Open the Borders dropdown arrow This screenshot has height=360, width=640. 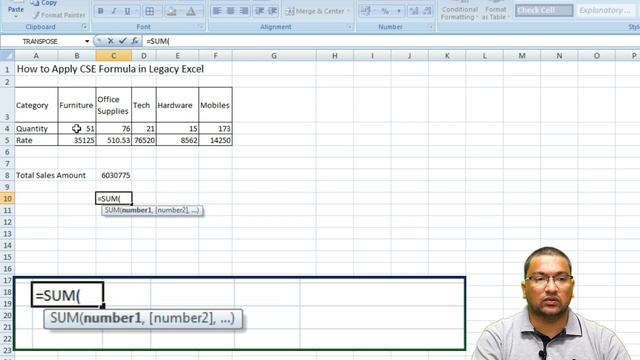point(158,11)
